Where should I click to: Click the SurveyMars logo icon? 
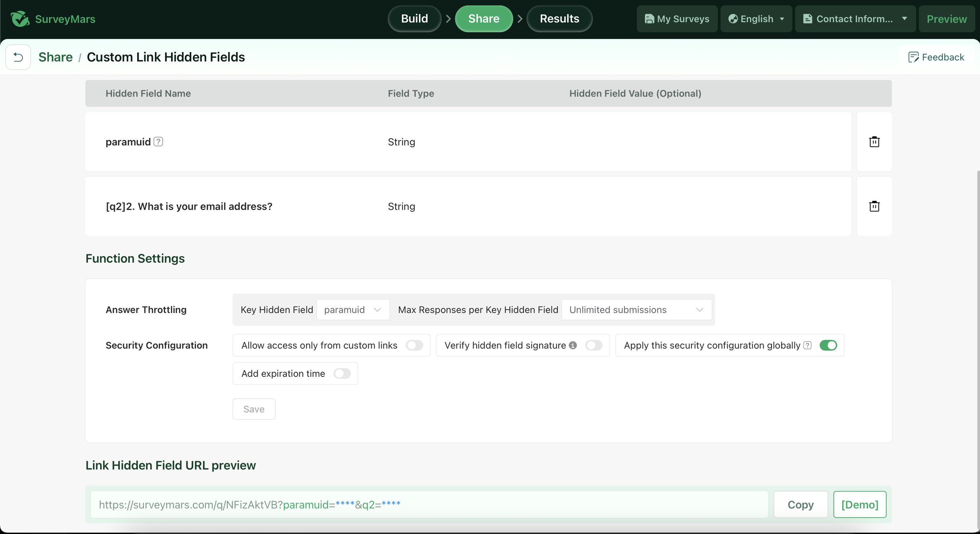coord(20,19)
